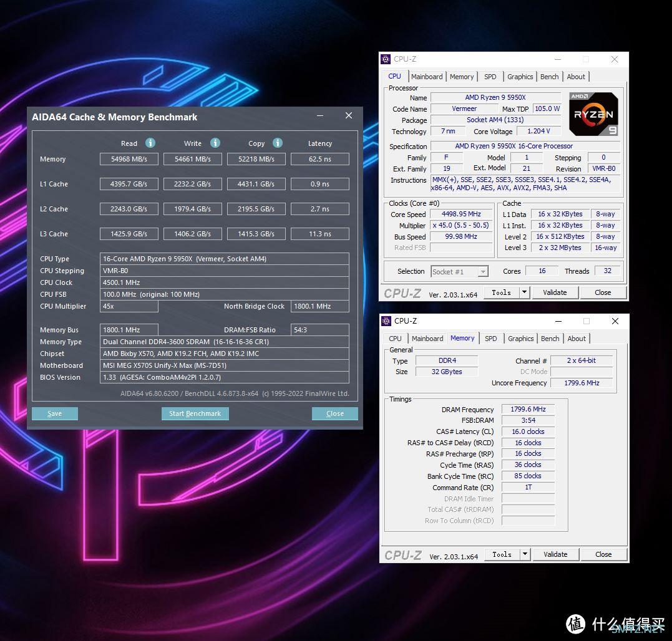
Task: Switch to Memory tab in upper CPU-Z
Action: [462, 77]
